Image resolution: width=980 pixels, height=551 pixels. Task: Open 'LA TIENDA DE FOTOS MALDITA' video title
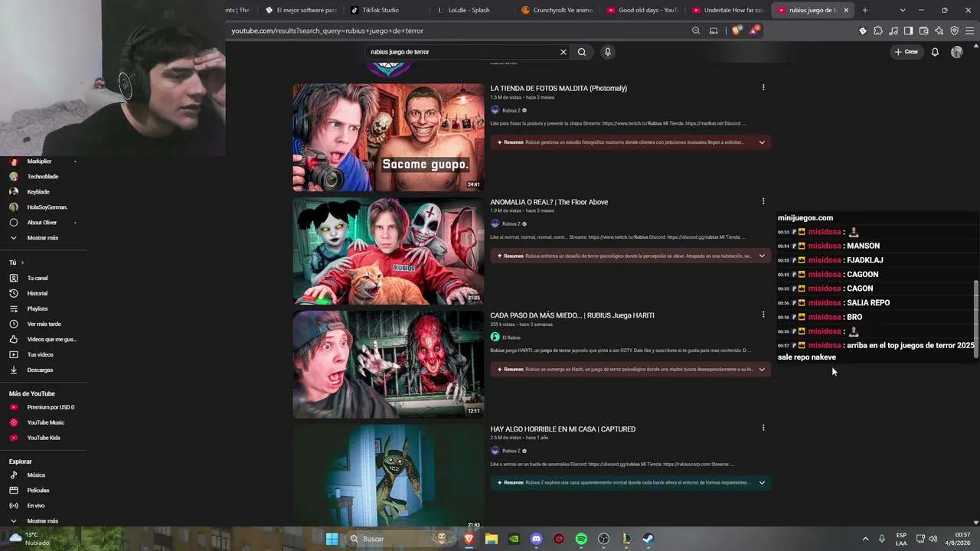coord(559,88)
